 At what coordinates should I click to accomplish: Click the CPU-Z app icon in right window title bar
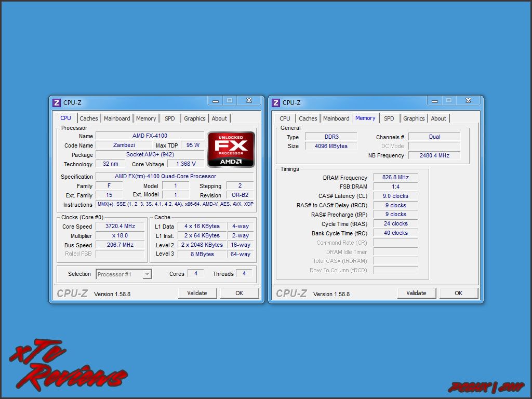pyautogui.click(x=275, y=103)
